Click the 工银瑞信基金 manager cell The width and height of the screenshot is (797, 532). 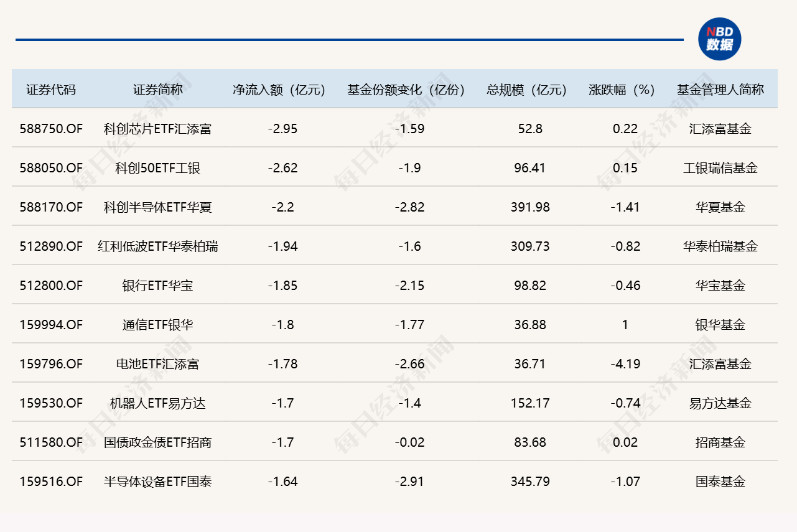[x=720, y=168]
